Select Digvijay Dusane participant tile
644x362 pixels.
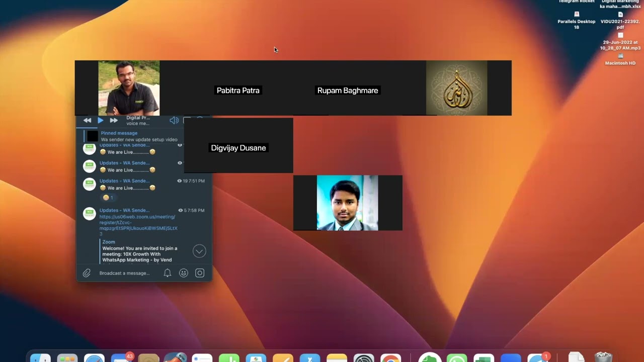[238, 146]
